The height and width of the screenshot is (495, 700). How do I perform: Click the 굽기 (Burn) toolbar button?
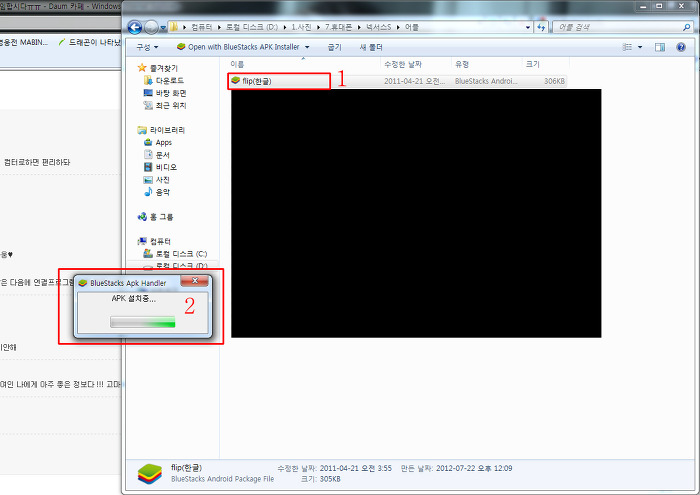point(334,47)
